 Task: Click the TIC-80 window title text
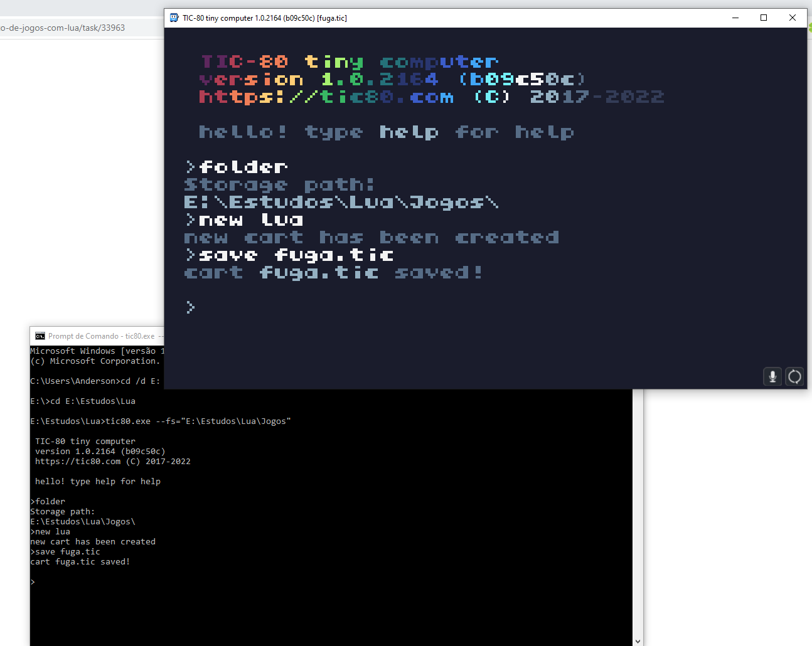click(265, 18)
